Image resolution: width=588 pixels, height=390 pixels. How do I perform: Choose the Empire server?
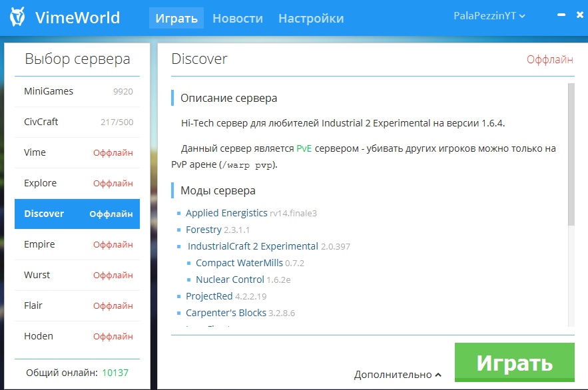pos(77,245)
